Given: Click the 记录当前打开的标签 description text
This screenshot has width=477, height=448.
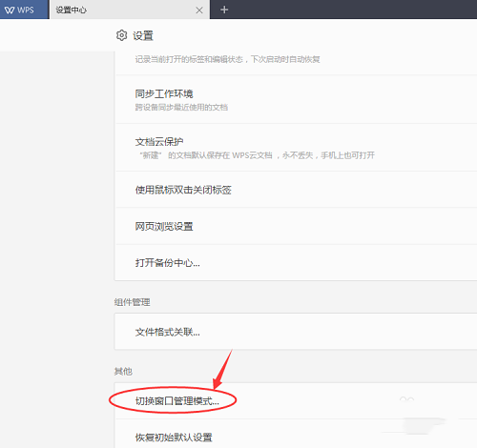Looking at the screenshot, I should pyautogui.click(x=227, y=59).
